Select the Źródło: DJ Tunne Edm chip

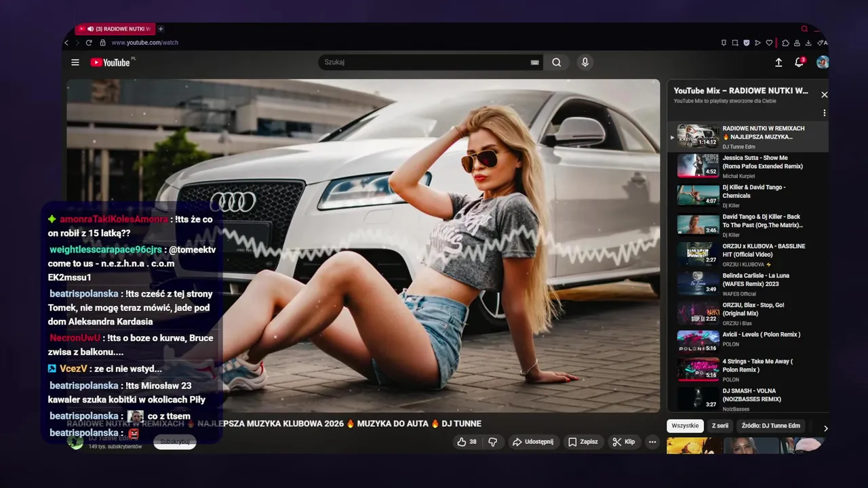tap(771, 426)
